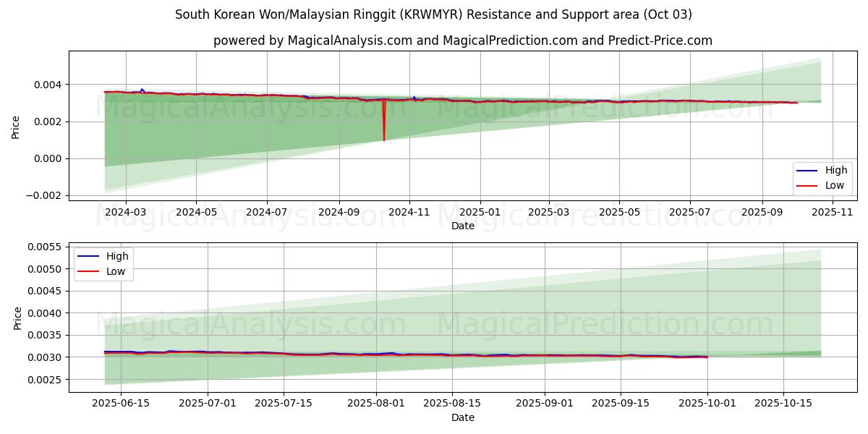Click the Low legend label in bottom chart
Screen dimensions: 868x434
pyautogui.click(x=115, y=271)
